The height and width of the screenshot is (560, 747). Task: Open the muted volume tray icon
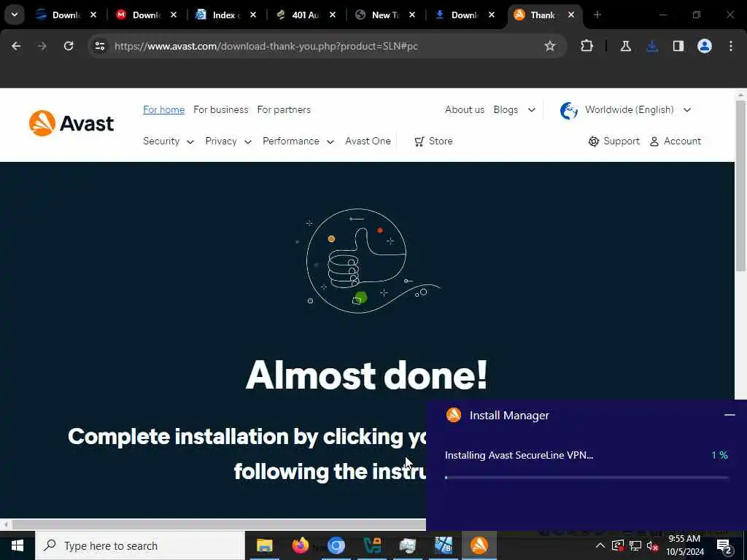(x=653, y=545)
